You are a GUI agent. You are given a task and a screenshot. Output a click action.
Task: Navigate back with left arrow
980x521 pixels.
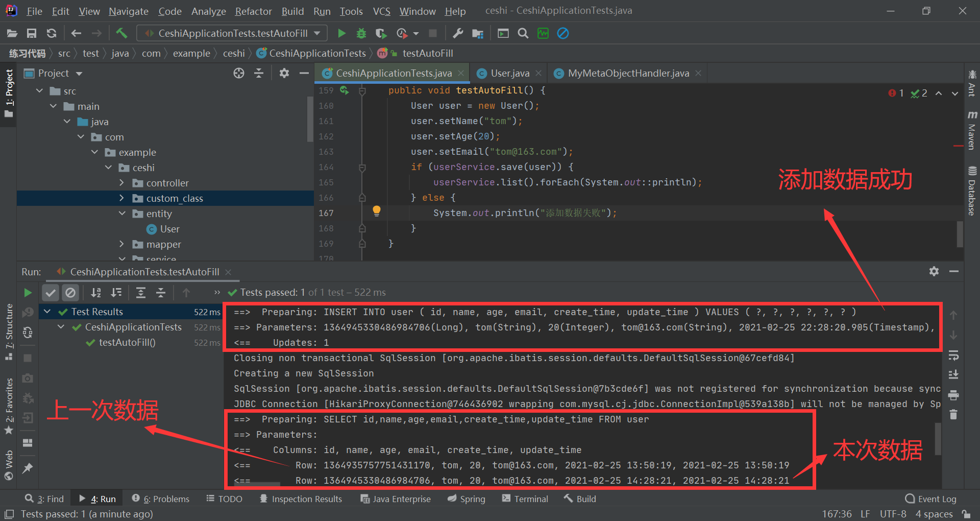coord(76,33)
